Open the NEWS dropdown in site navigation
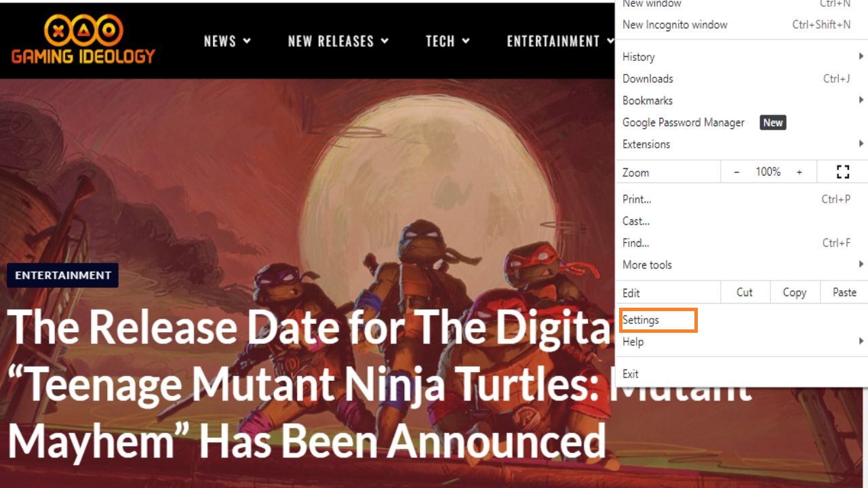The image size is (868, 488). (x=227, y=41)
